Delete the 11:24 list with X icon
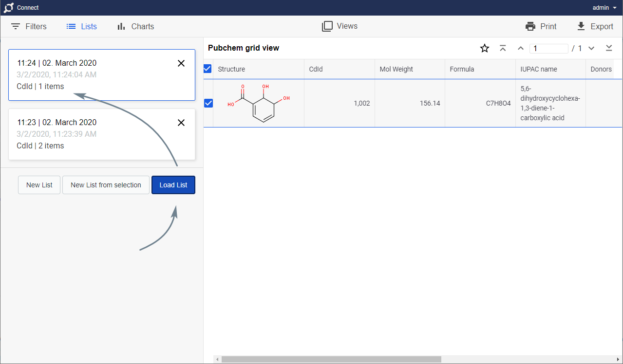623x364 pixels. click(x=181, y=63)
